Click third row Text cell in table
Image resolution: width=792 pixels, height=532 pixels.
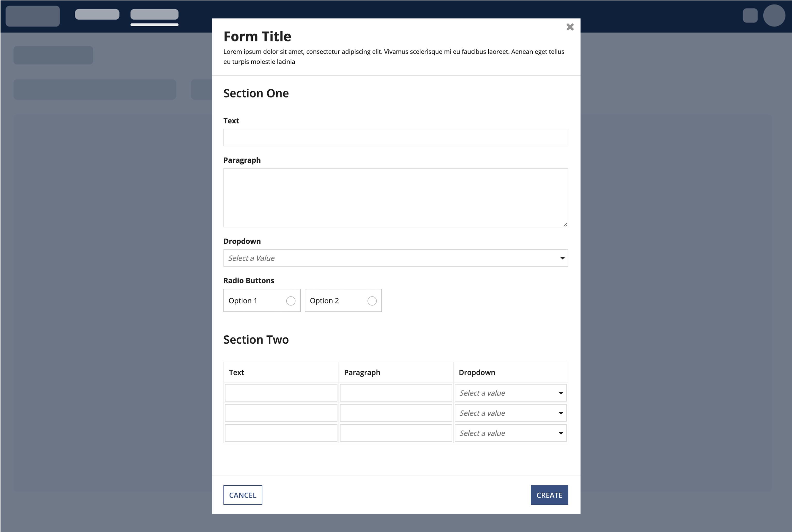(281, 433)
